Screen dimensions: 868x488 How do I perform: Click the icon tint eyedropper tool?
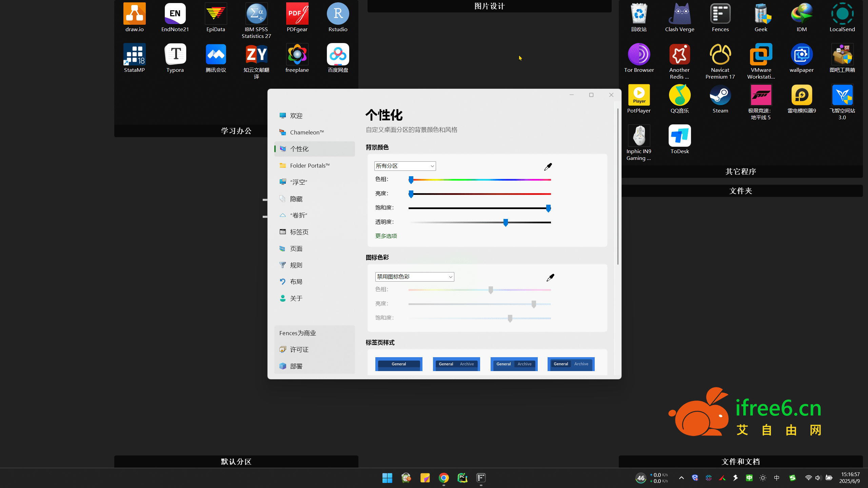click(550, 278)
